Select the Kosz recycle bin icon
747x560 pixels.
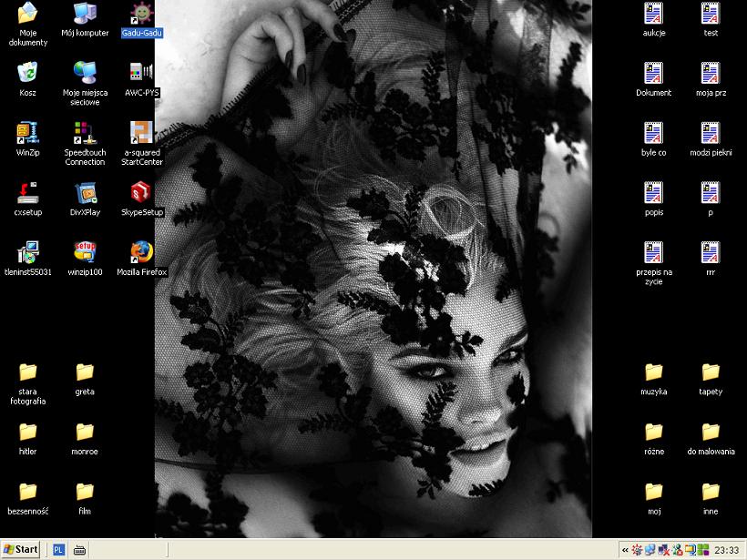click(27, 73)
